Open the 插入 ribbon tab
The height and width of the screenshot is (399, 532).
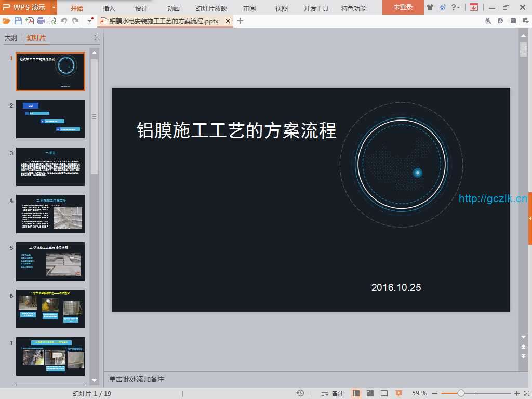(x=109, y=8)
